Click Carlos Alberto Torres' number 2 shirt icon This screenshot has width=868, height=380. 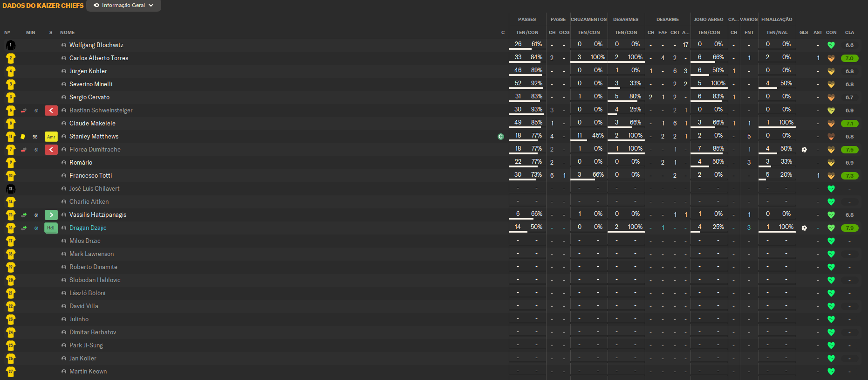point(11,58)
